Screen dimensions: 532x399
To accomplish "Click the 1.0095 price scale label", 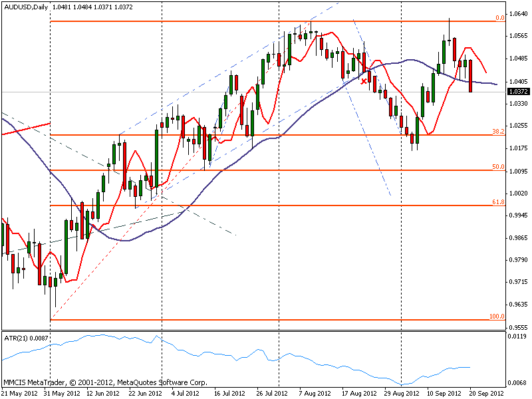I will (519, 171).
